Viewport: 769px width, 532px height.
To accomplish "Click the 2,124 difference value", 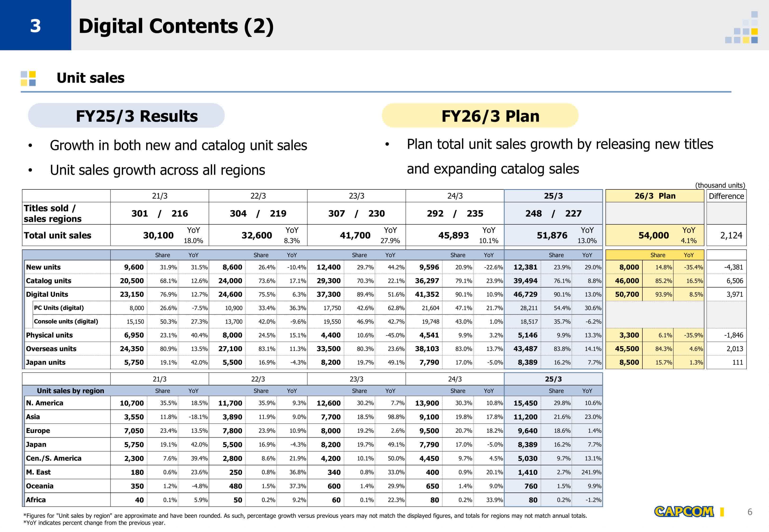I will point(731,235).
